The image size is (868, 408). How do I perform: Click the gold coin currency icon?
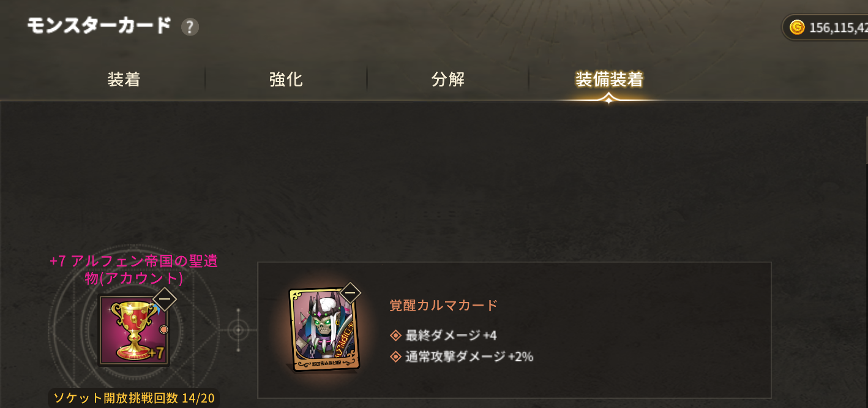796,28
